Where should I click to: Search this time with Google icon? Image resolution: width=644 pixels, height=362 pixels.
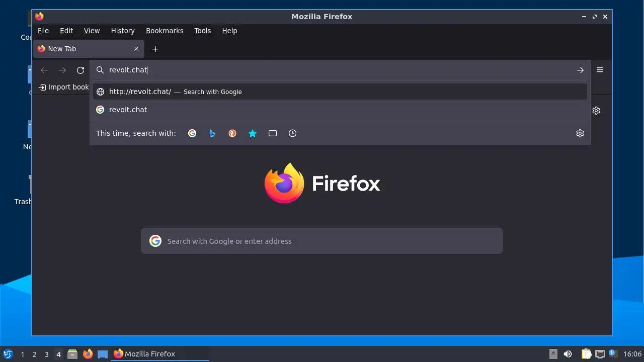click(x=192, y=133)
